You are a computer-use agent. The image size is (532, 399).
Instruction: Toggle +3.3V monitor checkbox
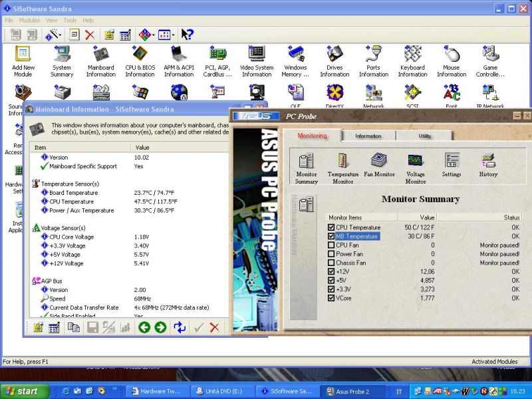tap(331, 289)
